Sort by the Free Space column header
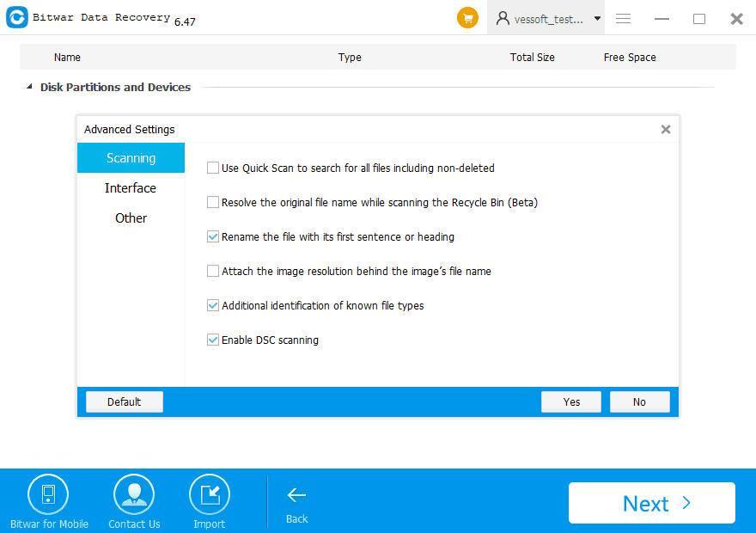Screen dimensions: 756x533 630,58
